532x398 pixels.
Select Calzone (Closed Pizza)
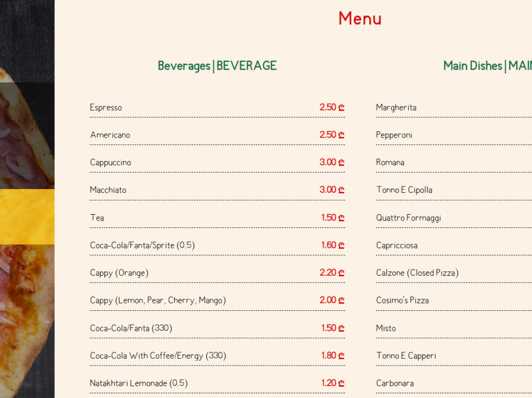418,273
